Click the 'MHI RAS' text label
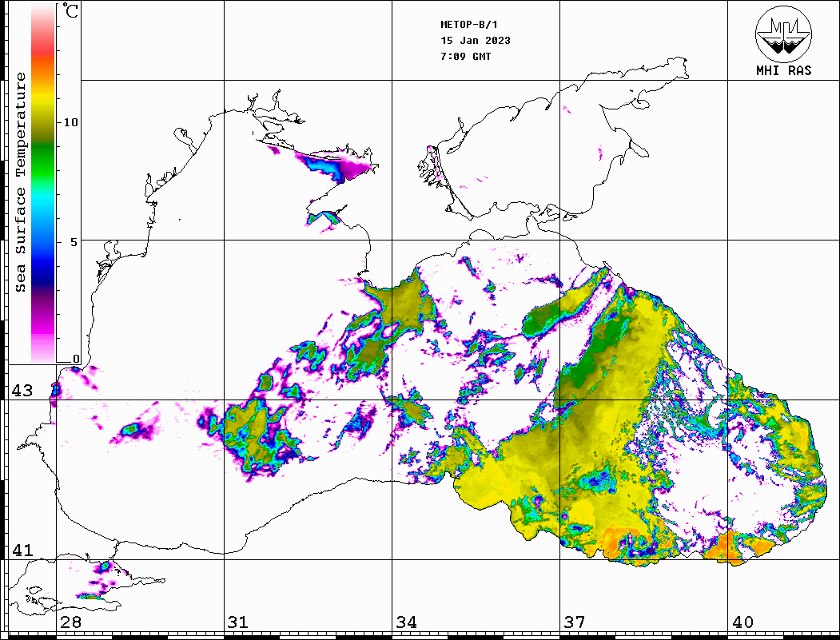Image resolution: width=840 pixels, height=640 pixels. [x=783, y=70]
